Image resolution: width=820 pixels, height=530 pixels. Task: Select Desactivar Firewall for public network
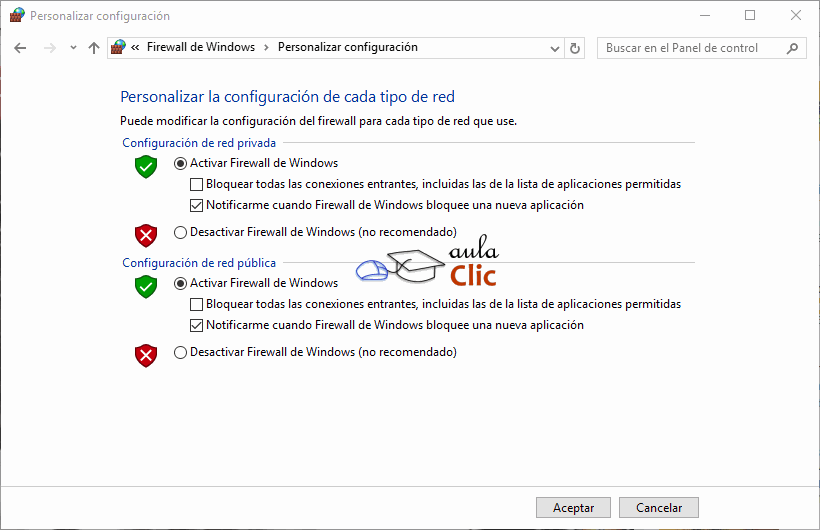[180, 352]
